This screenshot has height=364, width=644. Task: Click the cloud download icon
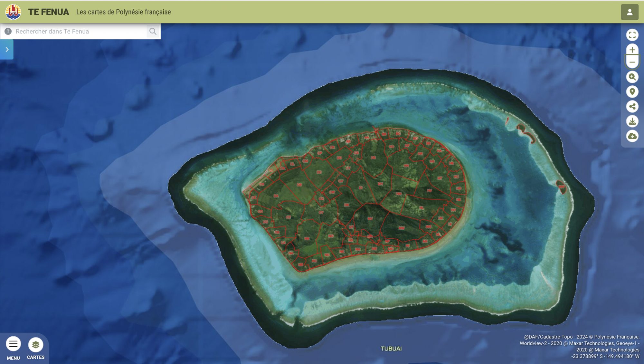[632, 136]
